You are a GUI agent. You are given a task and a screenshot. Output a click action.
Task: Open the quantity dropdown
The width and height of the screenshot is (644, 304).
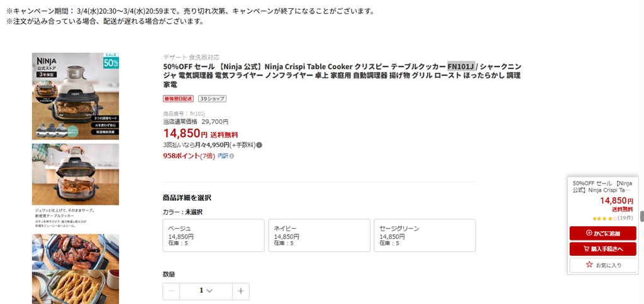[x=206, y=291]
